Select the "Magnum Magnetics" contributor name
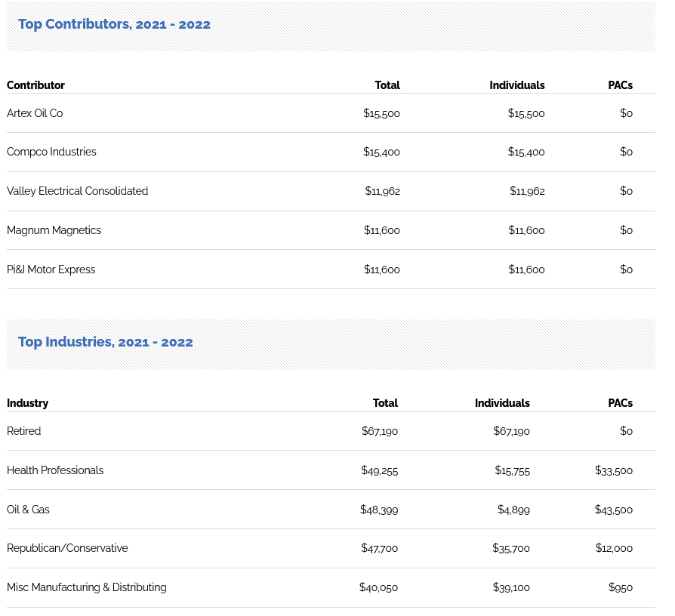 tap(54, 230)
